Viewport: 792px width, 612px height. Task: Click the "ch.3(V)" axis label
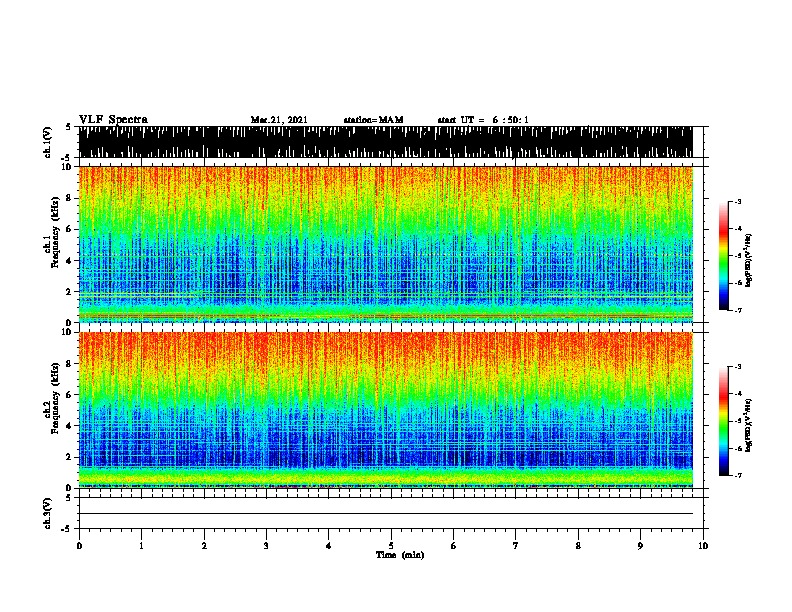point(48,514)
